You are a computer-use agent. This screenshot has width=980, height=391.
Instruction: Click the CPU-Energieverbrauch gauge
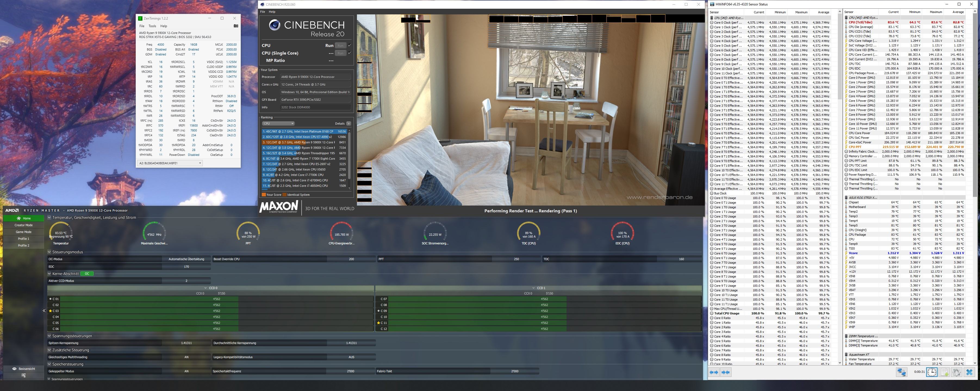tap(342, 233)
